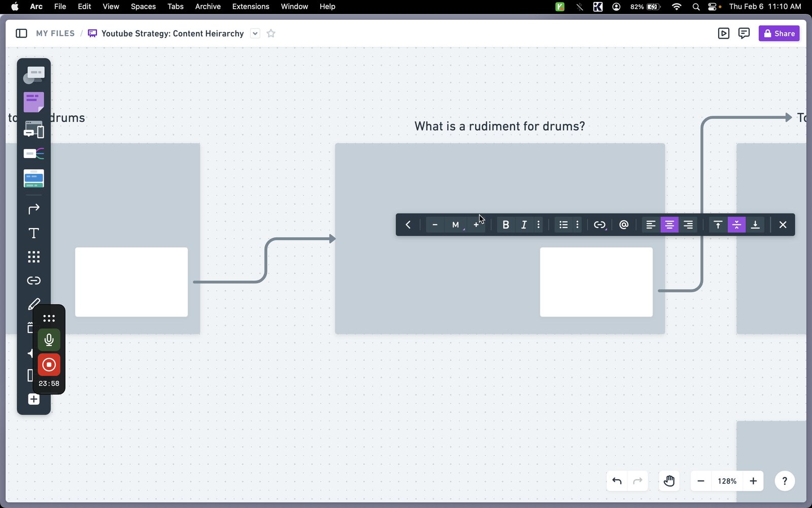812x508 pixels.
Task: Open the File menu
Action: [60, 7]
